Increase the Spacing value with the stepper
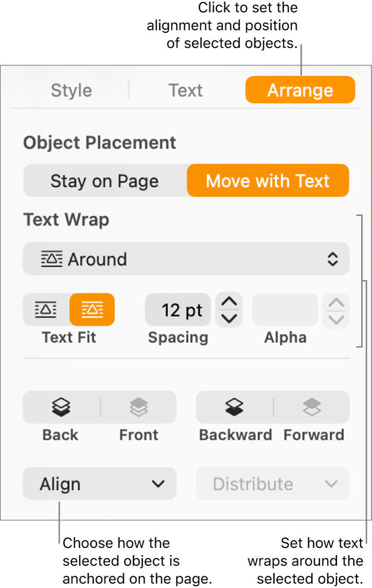372x588 pixels. click(x=229, y=304)
